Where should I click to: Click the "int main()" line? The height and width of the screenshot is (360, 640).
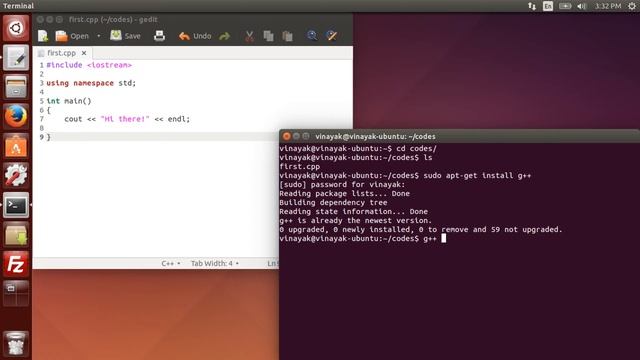click(69, 101)
